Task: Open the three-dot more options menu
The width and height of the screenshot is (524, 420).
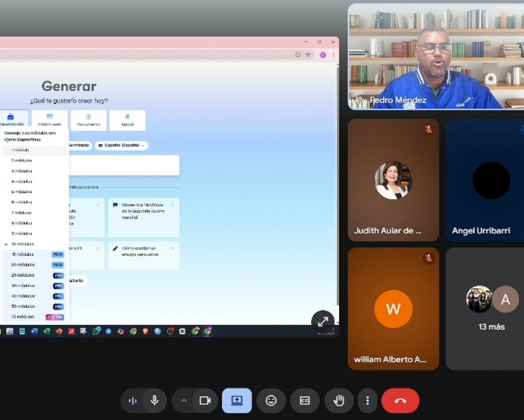Action: tap(367, 400)
